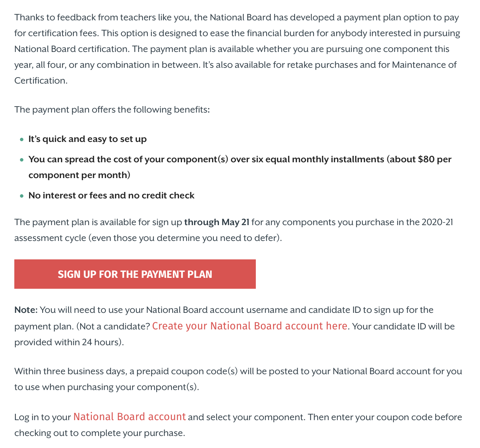The width and height of the screenshot is (480, 448).
Task: Click the 'prepaid coupon code(s)' phrase
Action: coord(187,371)
